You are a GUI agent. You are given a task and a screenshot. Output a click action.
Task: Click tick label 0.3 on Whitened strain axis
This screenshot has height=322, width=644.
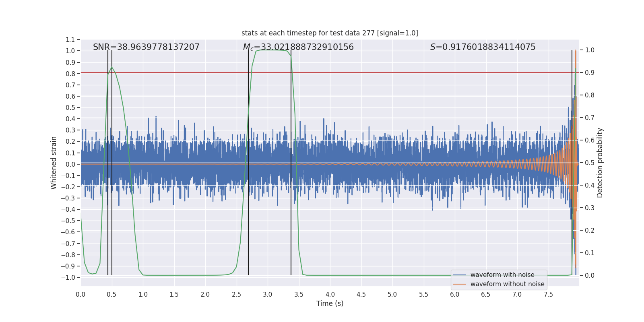pos(70,130)
